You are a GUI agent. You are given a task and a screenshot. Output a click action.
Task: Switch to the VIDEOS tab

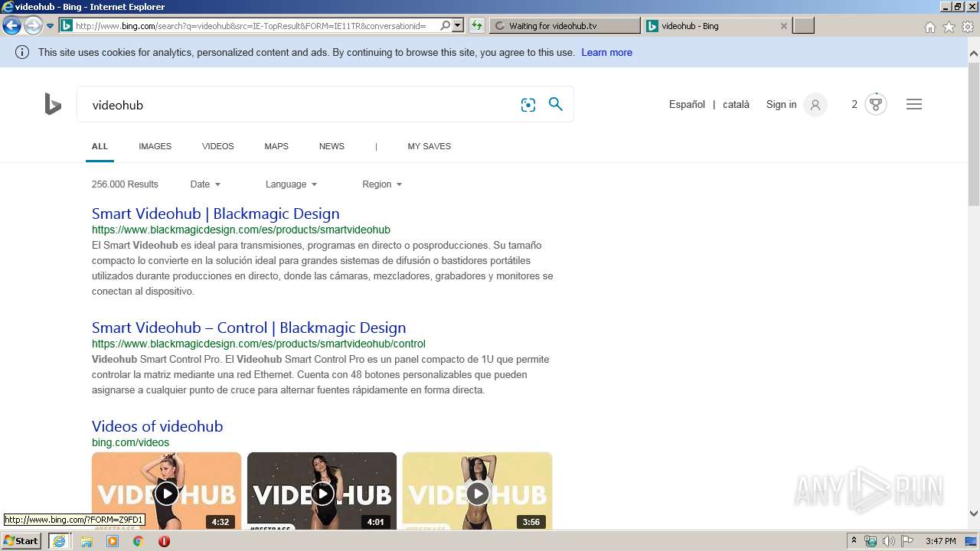(218, 146)
